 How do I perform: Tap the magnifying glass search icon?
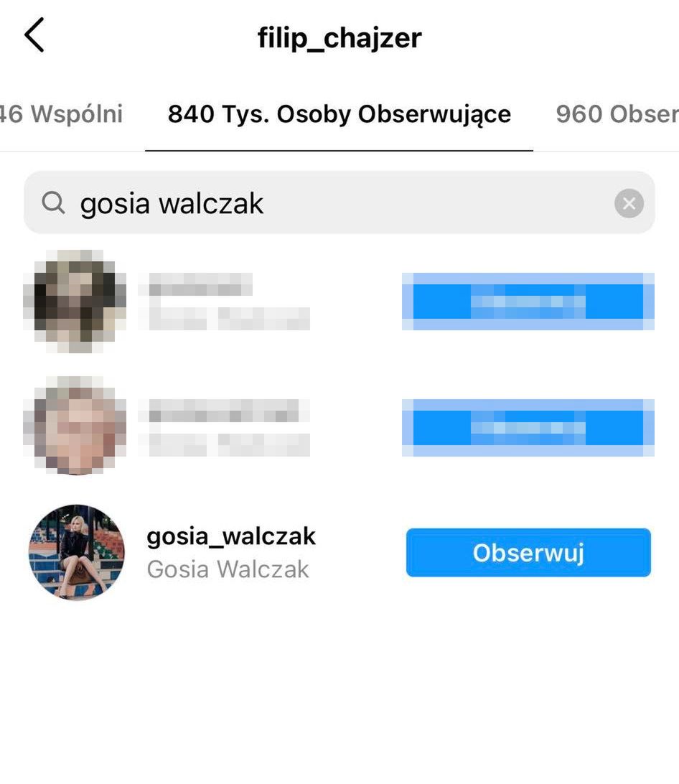53,202
